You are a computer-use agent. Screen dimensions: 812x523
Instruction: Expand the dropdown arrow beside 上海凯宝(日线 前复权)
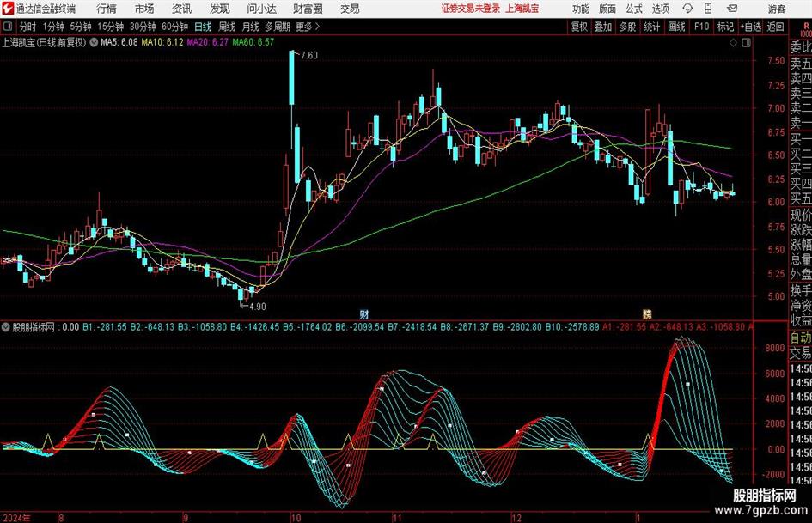coord(94,42)
